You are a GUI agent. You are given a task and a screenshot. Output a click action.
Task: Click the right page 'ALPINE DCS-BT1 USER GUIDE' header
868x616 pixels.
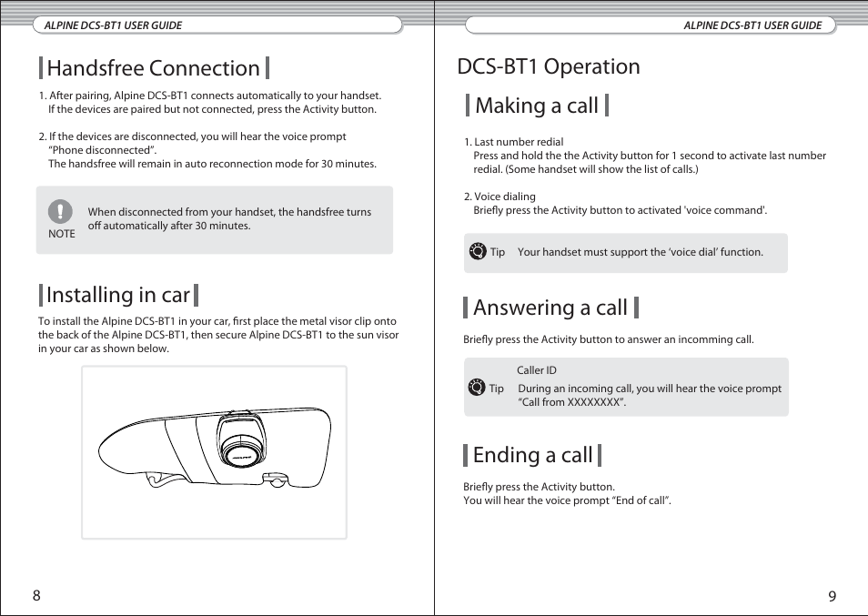[752, 25]
